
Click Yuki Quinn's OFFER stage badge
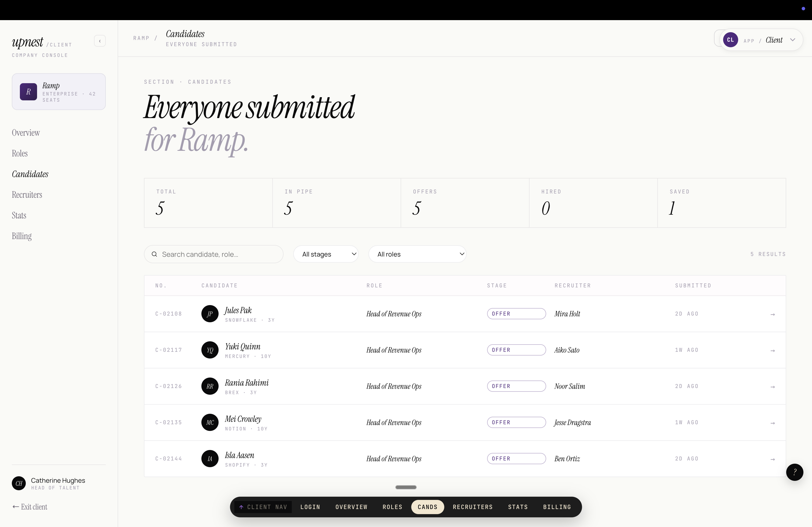[516, 350]
